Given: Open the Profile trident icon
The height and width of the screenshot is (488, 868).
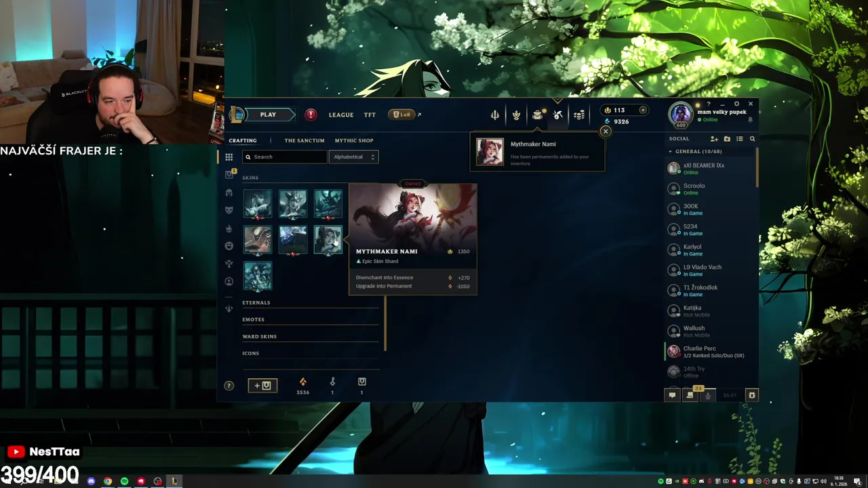Looking at the screenshot, I should (495, 115).
